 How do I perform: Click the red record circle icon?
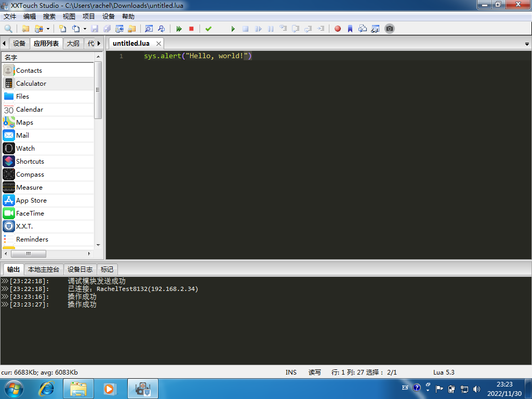tap(338, 29)
